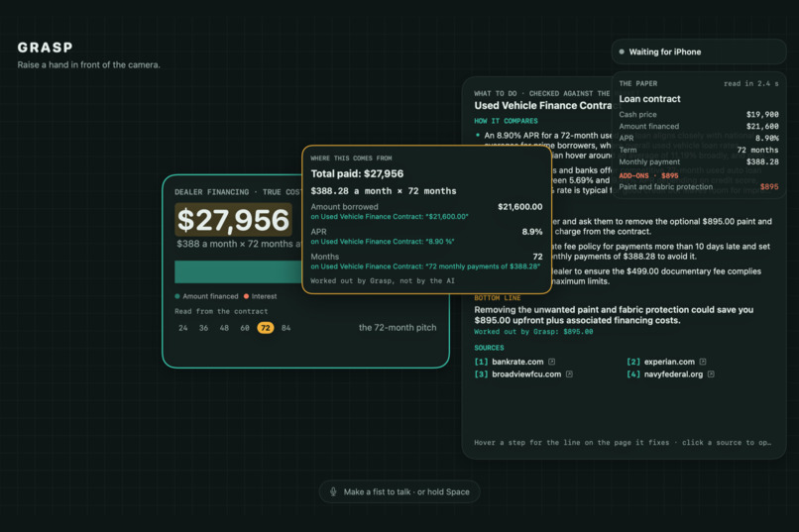Screen dimensions: 799x532
Task: Click the HOW IT COMPARES section label
Action: [x=506, y=121]
